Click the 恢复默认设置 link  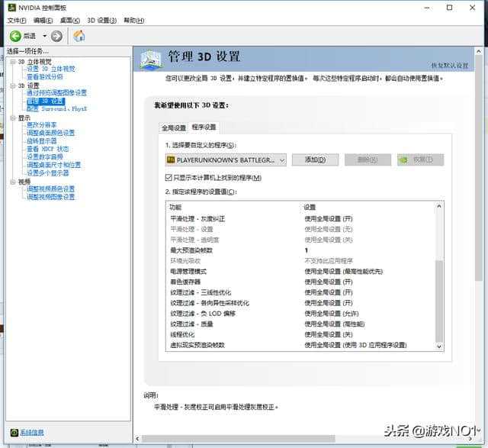(x=450, y=66)
